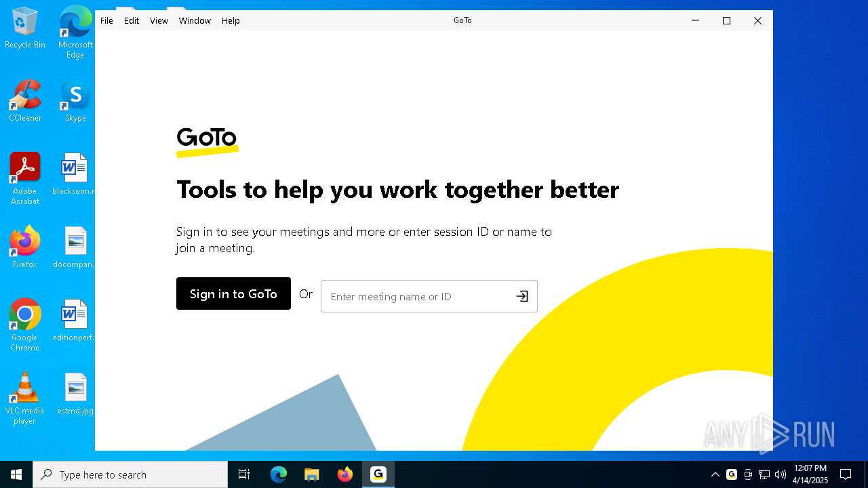This screenshot has width=868, height=488.
Task: Open Recycle Bin desktop icon
Action: (25, 28)
